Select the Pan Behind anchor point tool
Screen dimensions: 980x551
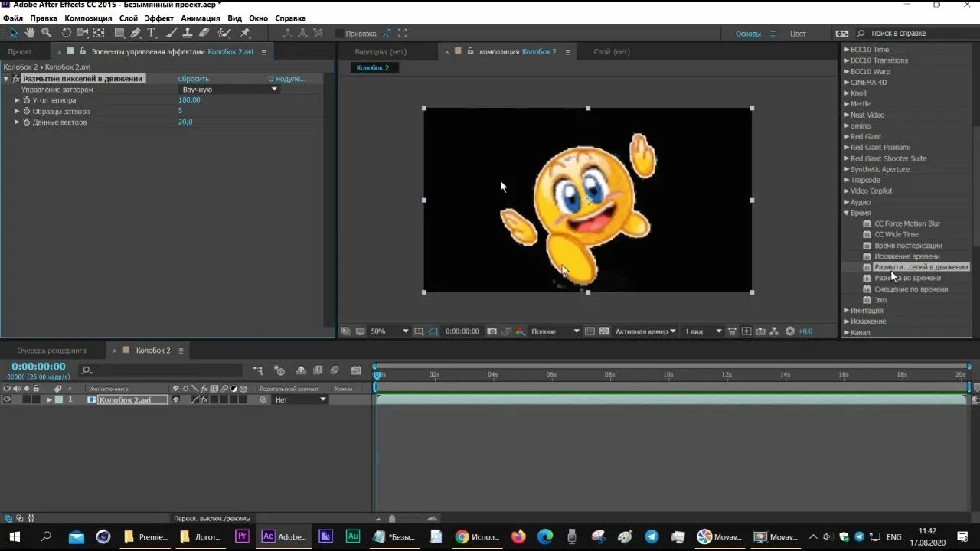click(x=99, y=33)
